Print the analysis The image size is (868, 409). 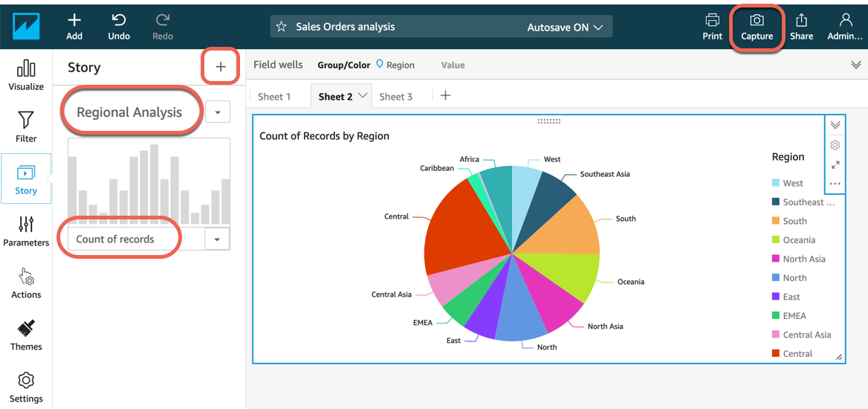pos(712,27)
